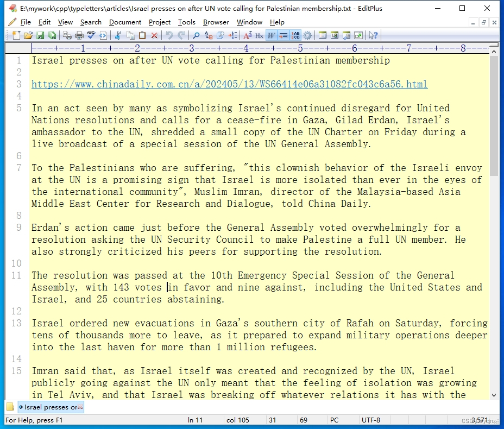Screen dimensions: 504x429
Task: Click the Print printer icon
Action: 79,35
